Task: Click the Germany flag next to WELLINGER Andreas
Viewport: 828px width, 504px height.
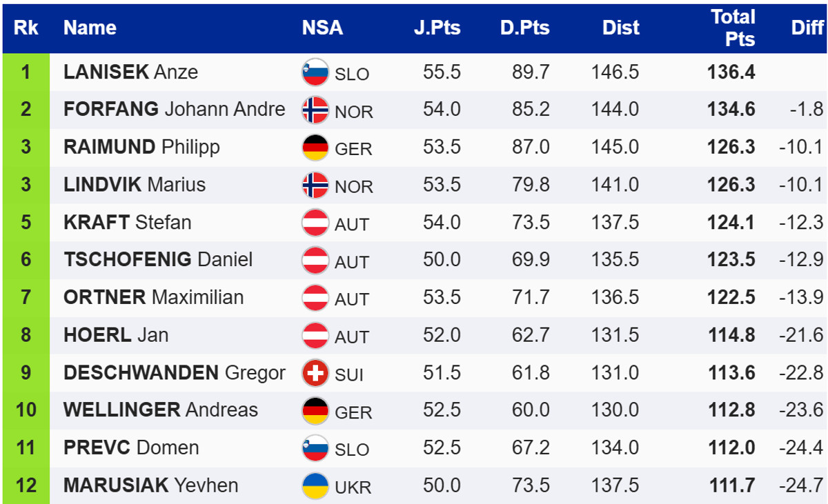Action: [315, 411]
